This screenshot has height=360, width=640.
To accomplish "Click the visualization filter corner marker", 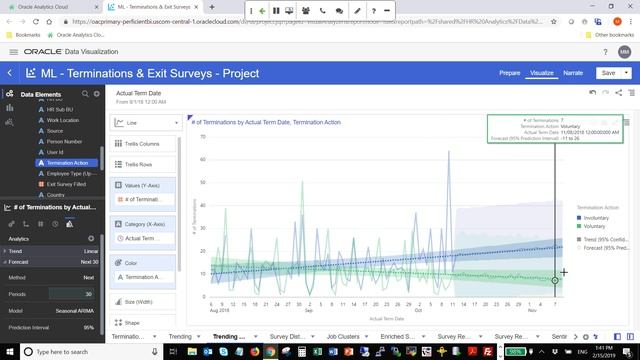I will (x=190, y=118).
